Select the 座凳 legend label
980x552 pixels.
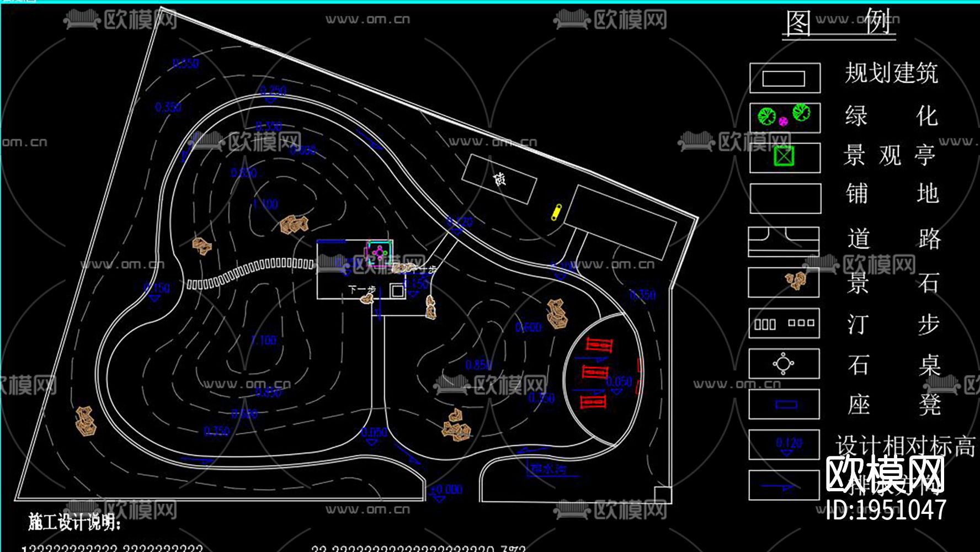(x=894, y=405)
